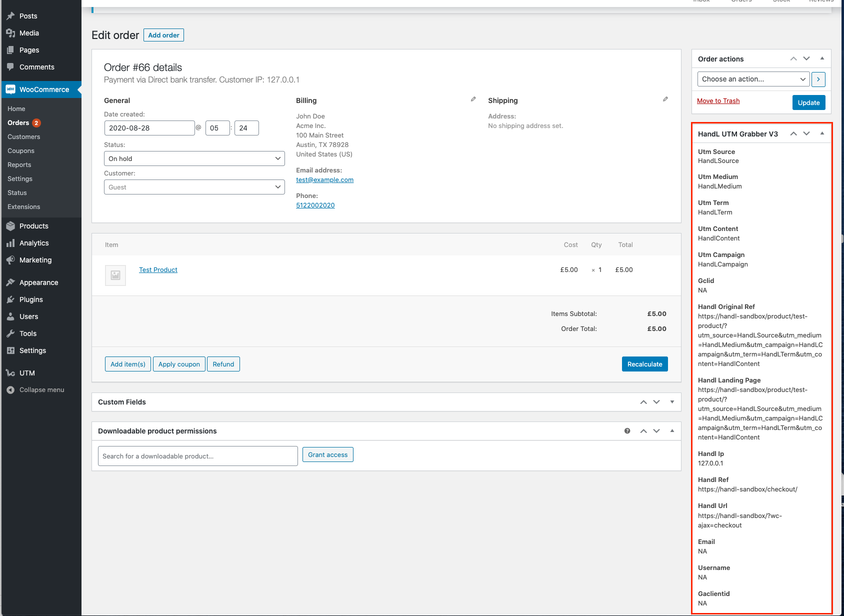Screen dimensions: 844x616
Task: Switch to the Reviews tab
Action: [820, 2]
